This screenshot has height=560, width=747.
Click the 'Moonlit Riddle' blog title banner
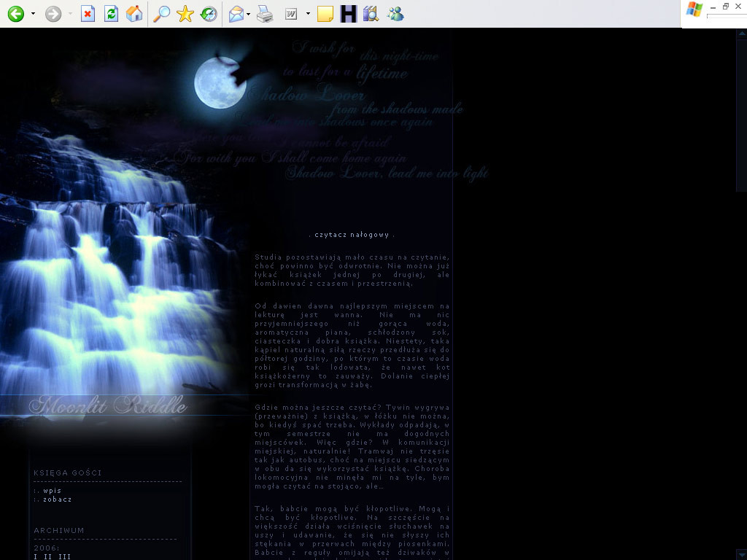(108, 405)
